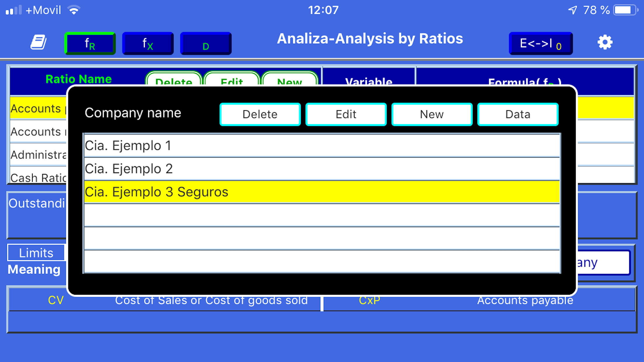Select Cia. Ejemplo 1 in list
The height and width of the screenshot is (362, 644).
pos(322,146)
